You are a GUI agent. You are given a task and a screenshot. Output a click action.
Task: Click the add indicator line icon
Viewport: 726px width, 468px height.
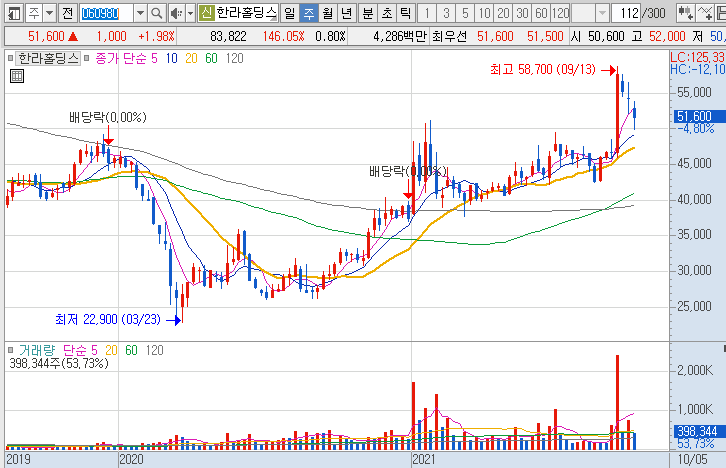point(705,13)
